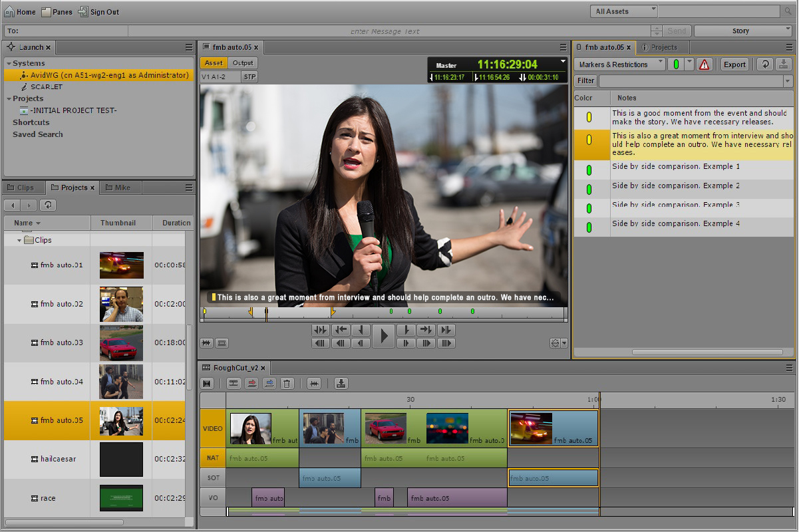Click the filmstrip icon below player scrubber
This screenshot has width=799, height=532.
[x=222, y=343]
